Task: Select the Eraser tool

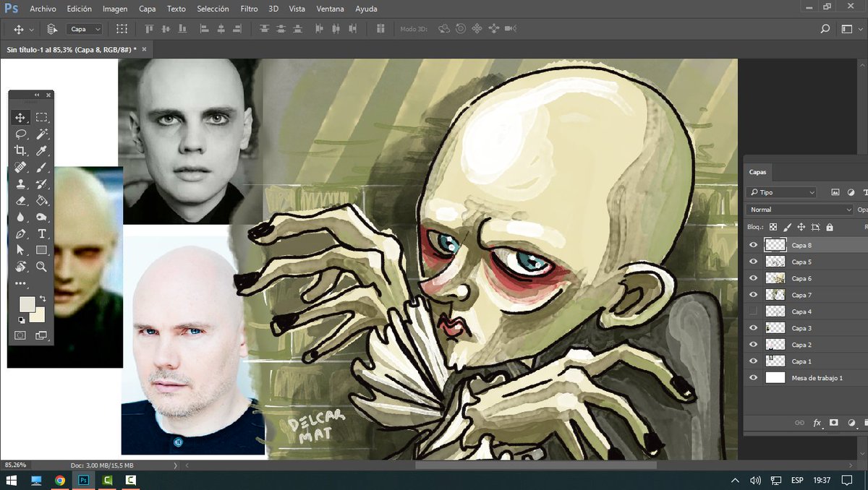Action: click(21, 200)
